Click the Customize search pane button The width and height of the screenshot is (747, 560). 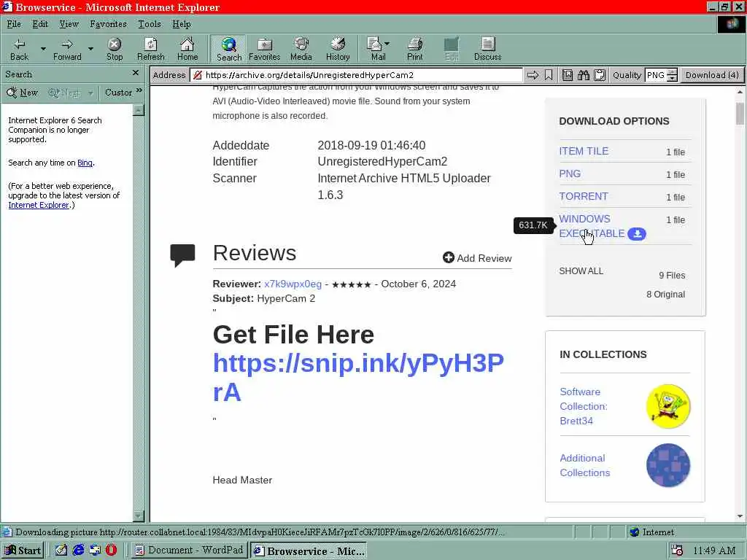(119, 93)
